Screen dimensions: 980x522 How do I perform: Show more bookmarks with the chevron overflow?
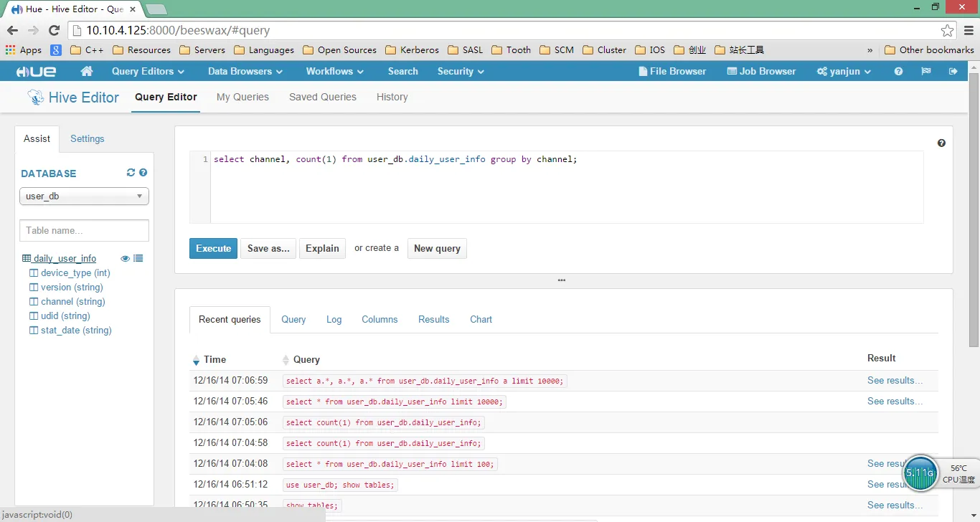pos(870,50)
